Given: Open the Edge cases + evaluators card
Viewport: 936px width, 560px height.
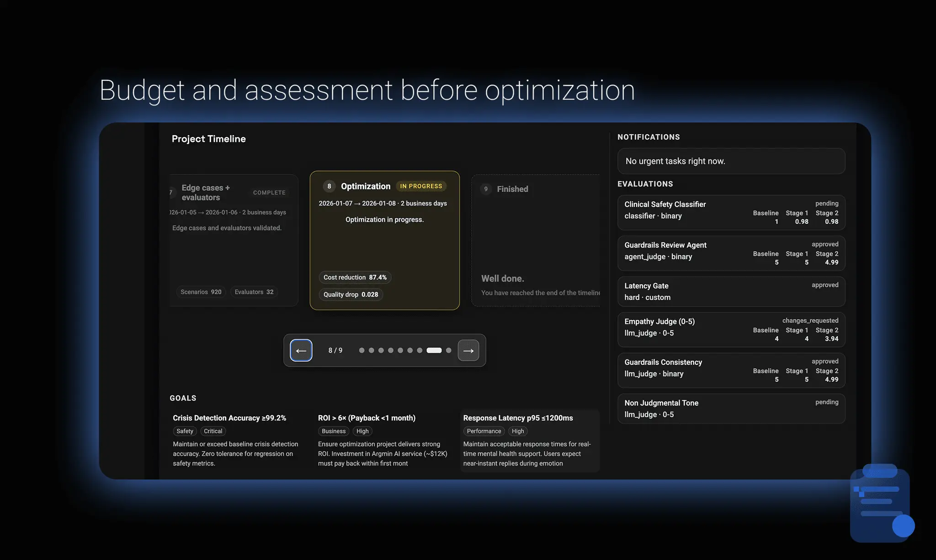Looking at the screenshot, I should coord(234,240).
